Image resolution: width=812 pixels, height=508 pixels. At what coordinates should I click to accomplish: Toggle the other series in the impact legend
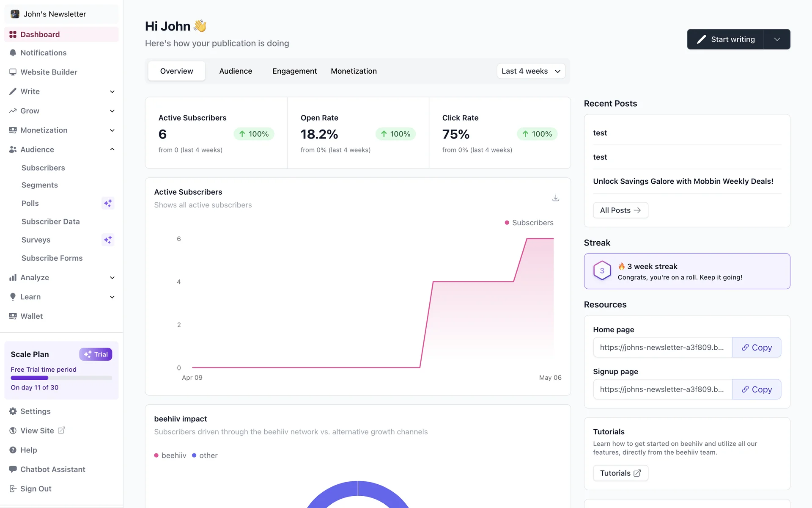click(x=205, y=456)
